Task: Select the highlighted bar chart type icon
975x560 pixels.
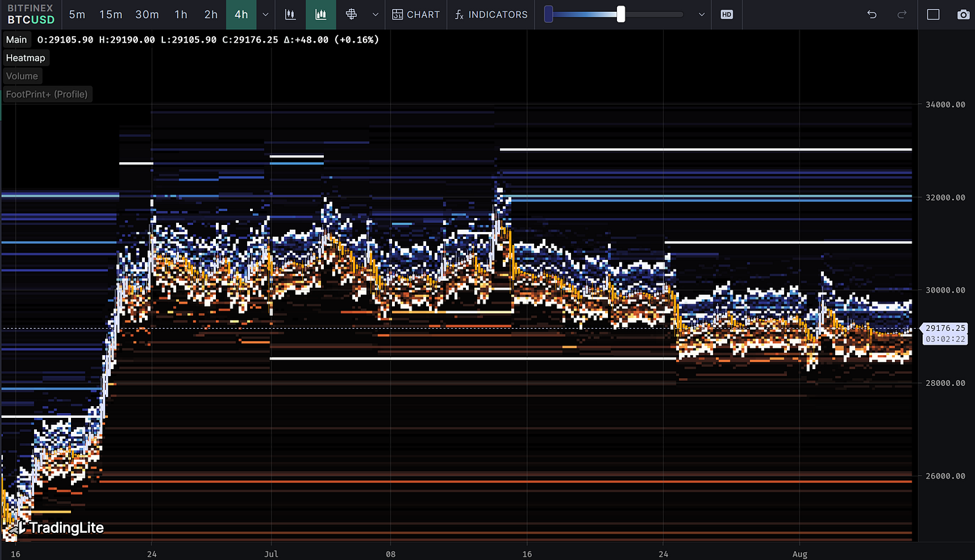Action: coord(321,14)
